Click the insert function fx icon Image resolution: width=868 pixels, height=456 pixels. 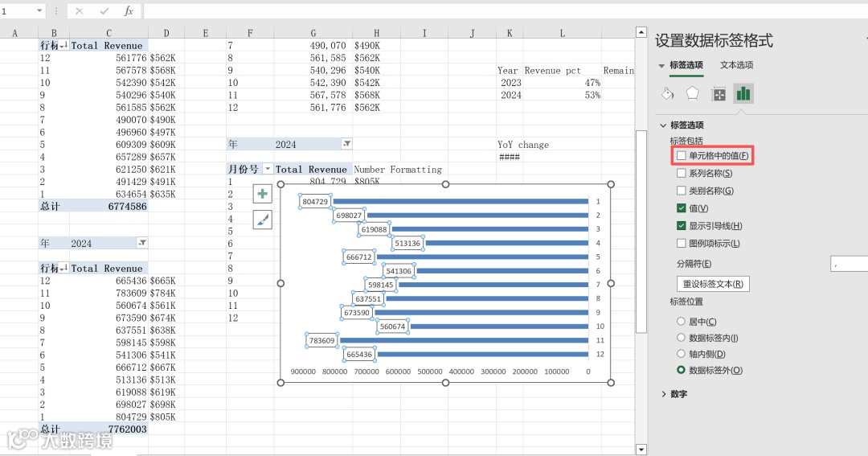[129, 11]
